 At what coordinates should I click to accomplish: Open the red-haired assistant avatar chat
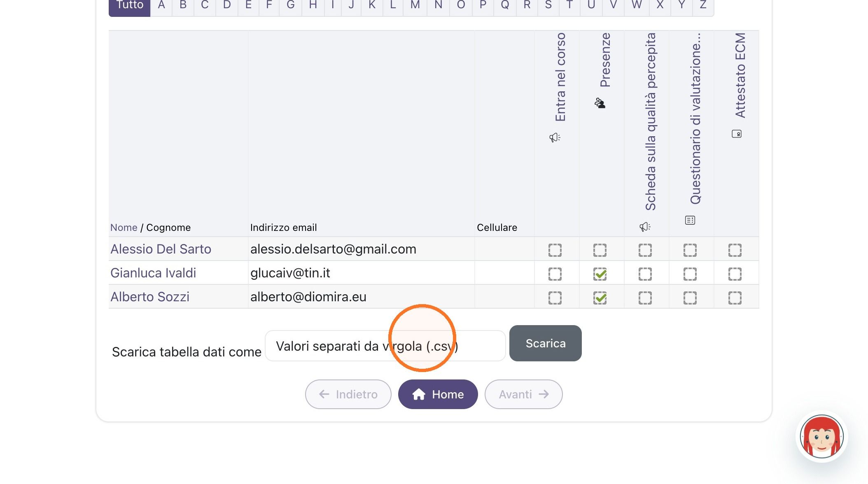point(821,437)
